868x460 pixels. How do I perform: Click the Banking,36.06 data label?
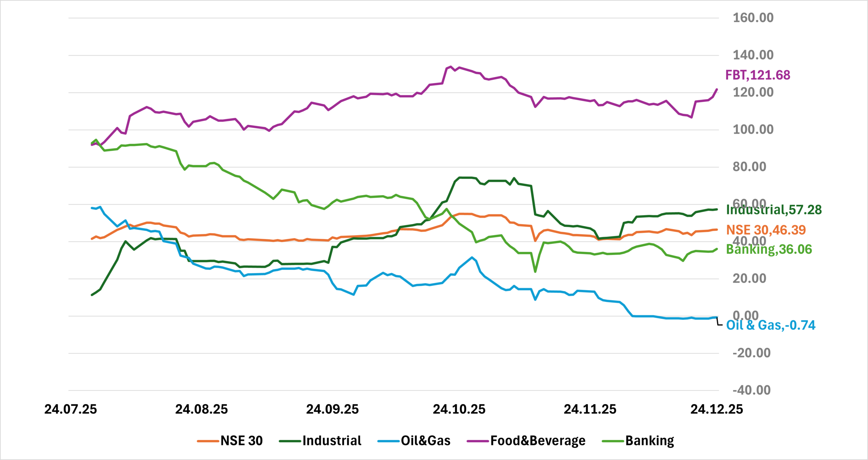[769, 249]
